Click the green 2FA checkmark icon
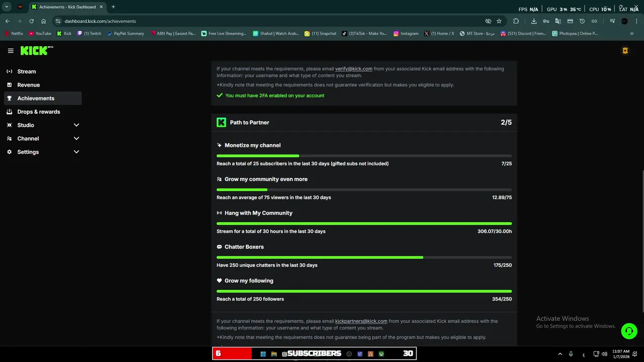This screenshot has height=362, width=644. pos(219,96)
